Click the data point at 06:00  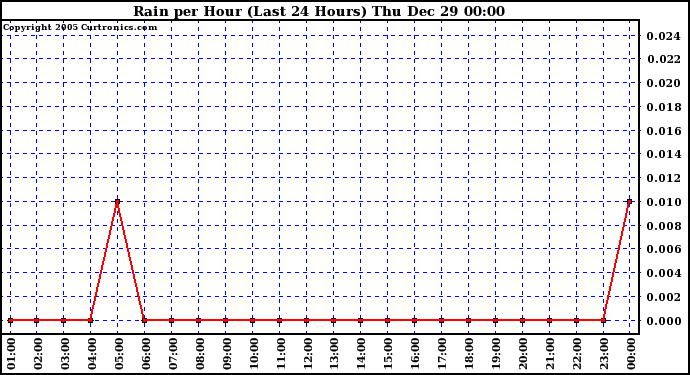[x=144, y=320]
